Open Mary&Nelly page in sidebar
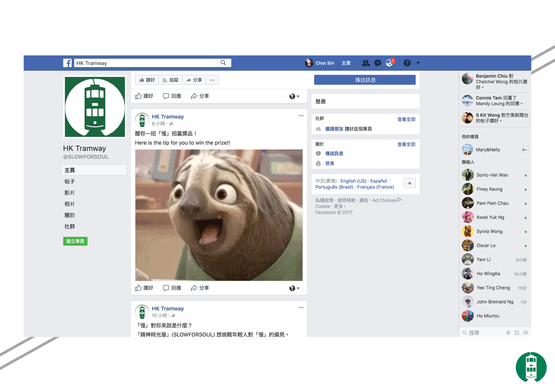The image size is (555, 392). [x=495, y=150]
